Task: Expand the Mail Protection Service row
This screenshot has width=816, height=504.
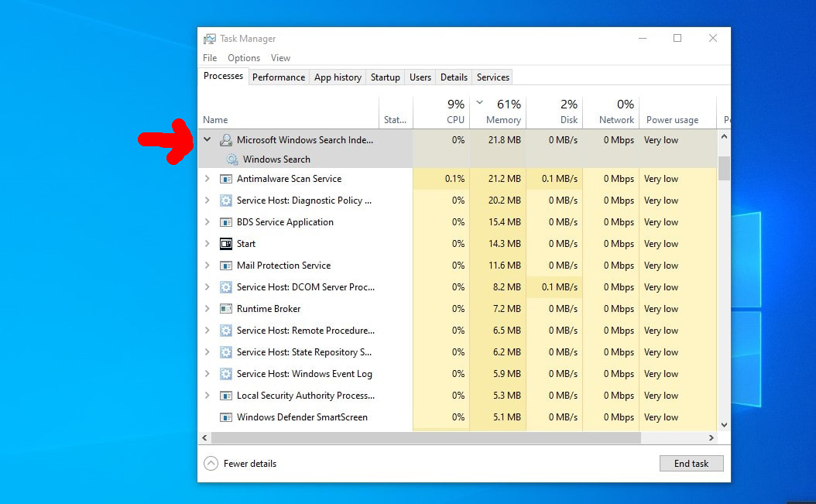Action: click(207, 265)
